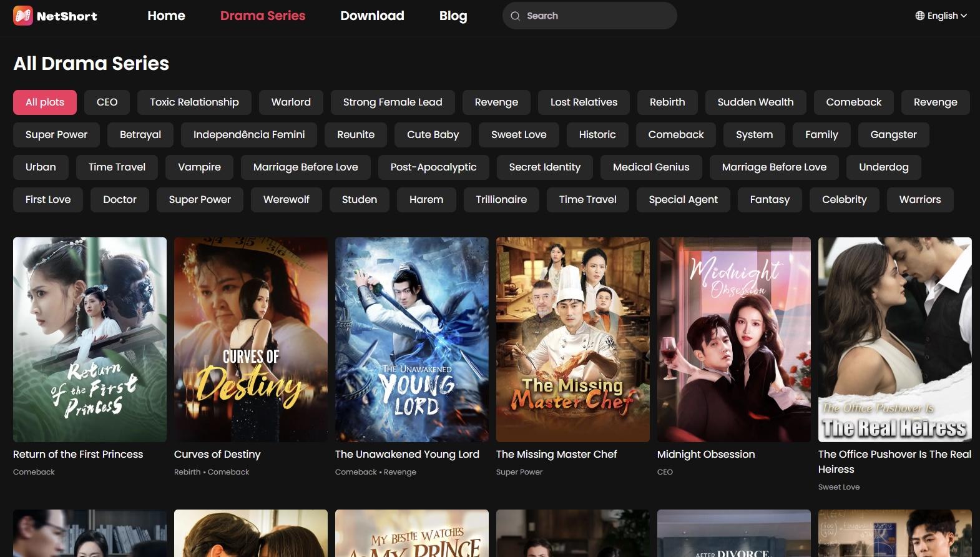Select the Urban tag
Viewport: 980px width, 557px height.
click(x=41, y=167)
